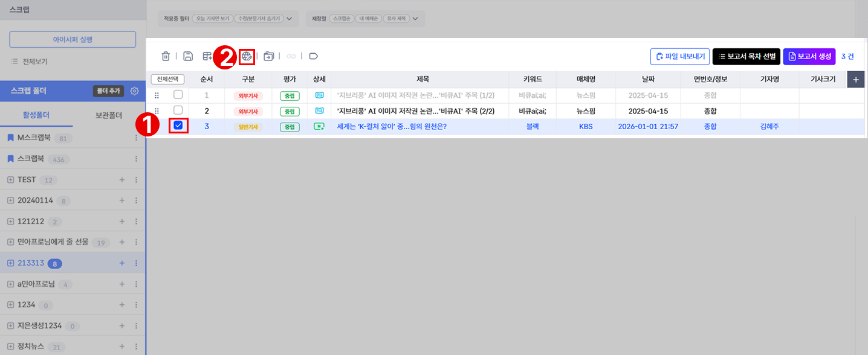This screenshot has width=868, height=355.
Task: Expand the applied filters dropdown chevron
Action: point(289,19)
